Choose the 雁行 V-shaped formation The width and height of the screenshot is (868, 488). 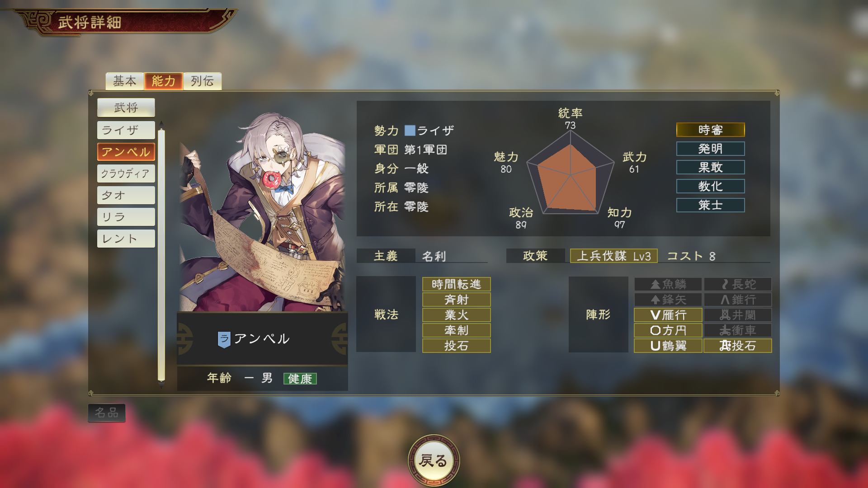click(x=668, y=315)
